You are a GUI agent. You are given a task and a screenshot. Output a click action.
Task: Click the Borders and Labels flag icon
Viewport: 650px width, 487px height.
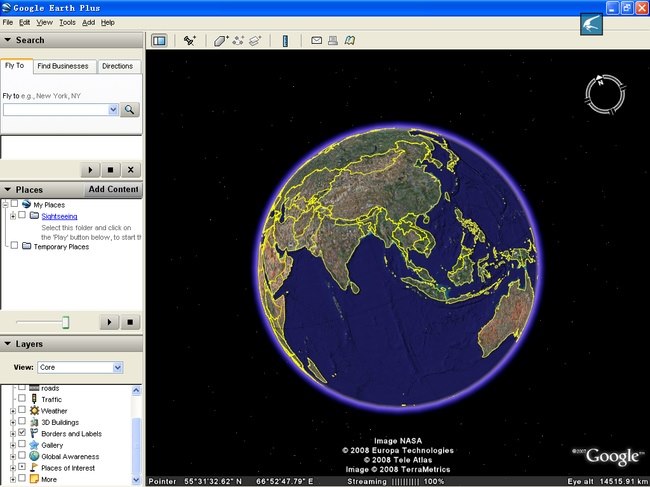point(34,434)
